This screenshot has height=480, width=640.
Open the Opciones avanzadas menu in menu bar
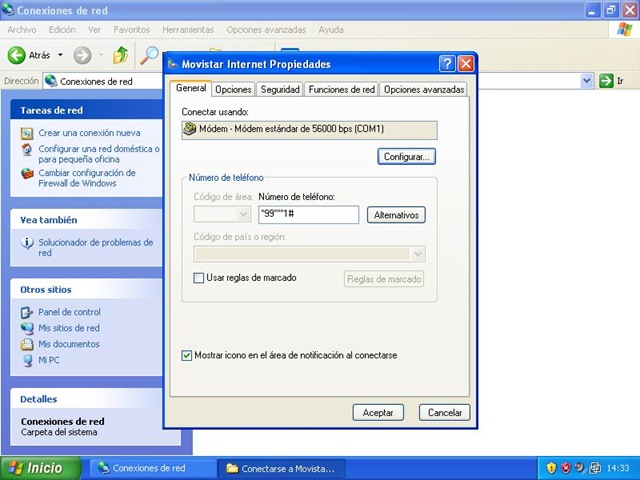266,30
